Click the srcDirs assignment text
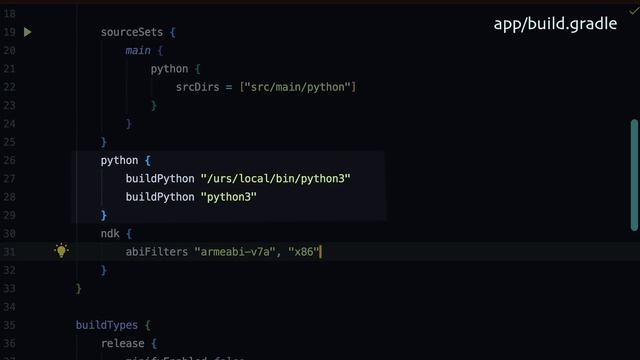This screenshot has height=360, width=640. point(197,87)
